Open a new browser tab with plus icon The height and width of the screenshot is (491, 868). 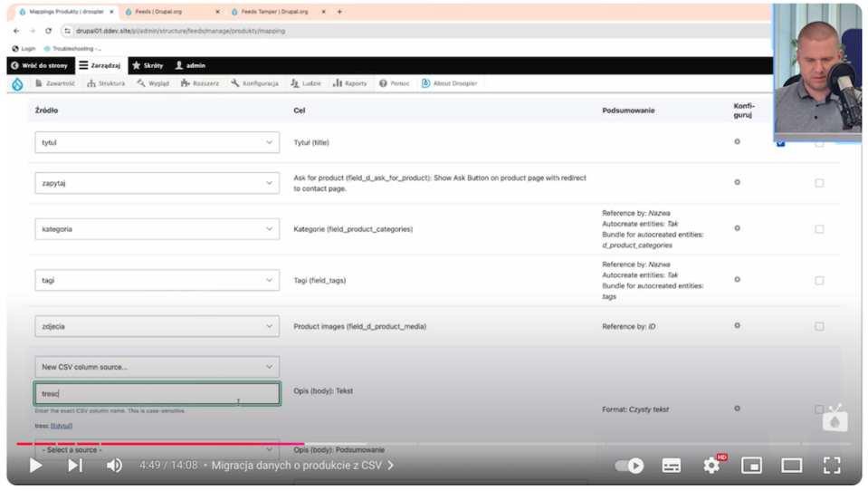[339, 12]
